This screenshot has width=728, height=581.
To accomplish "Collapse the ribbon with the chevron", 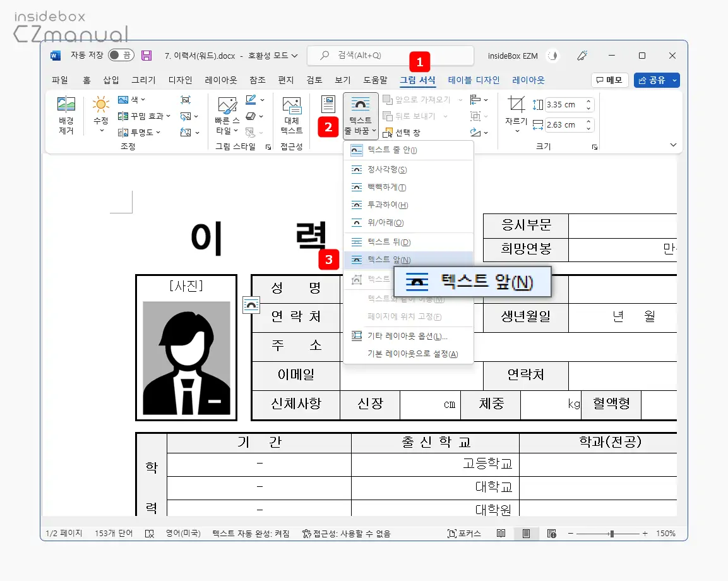I will 673,145.
